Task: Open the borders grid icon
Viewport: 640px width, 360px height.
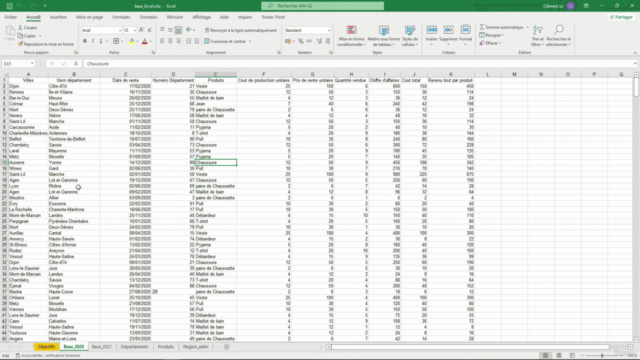Action: point(116,41)
